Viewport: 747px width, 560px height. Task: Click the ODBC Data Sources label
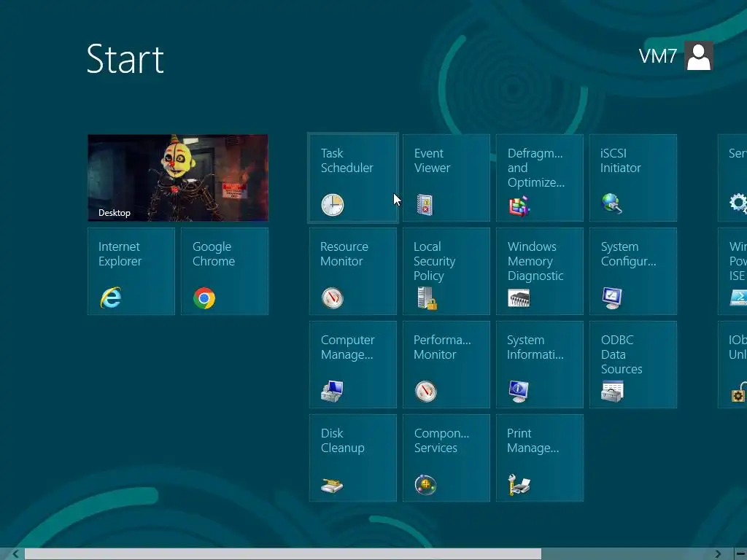click(x=622, y=354)
